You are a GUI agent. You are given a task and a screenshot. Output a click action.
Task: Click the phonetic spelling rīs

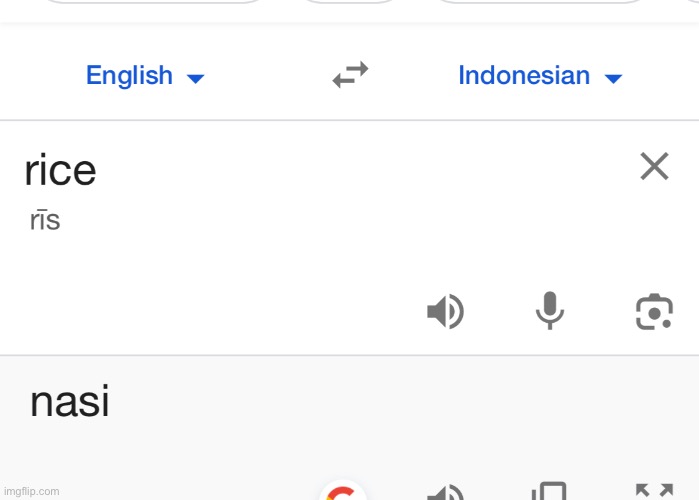point(45,220)
